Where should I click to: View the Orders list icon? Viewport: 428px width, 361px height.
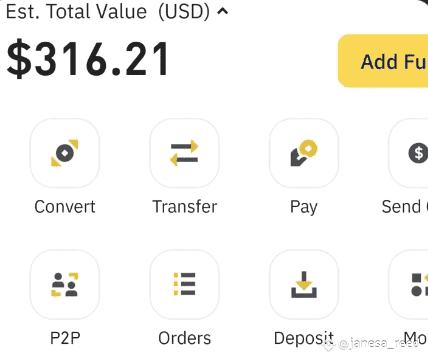click(x=184, y=284)
